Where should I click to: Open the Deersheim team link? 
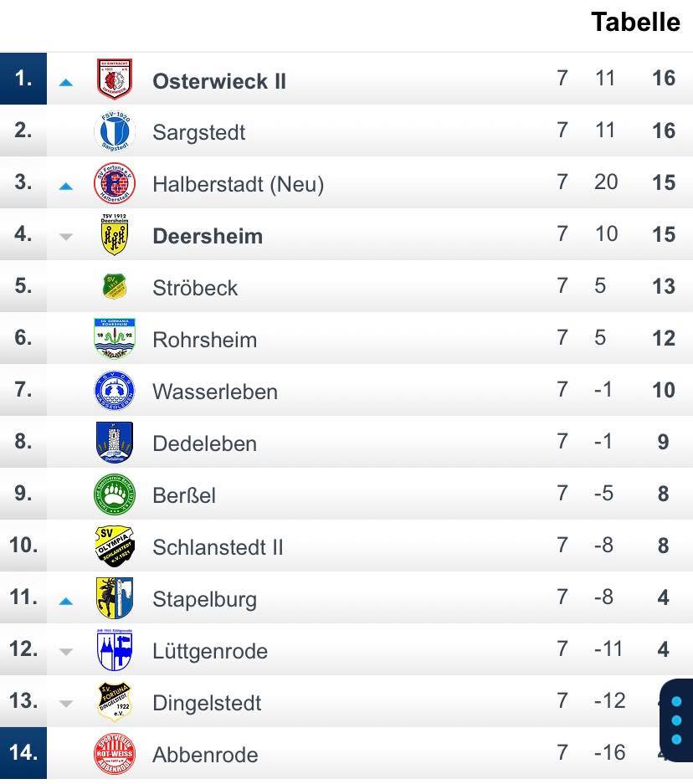coord(208,236)
